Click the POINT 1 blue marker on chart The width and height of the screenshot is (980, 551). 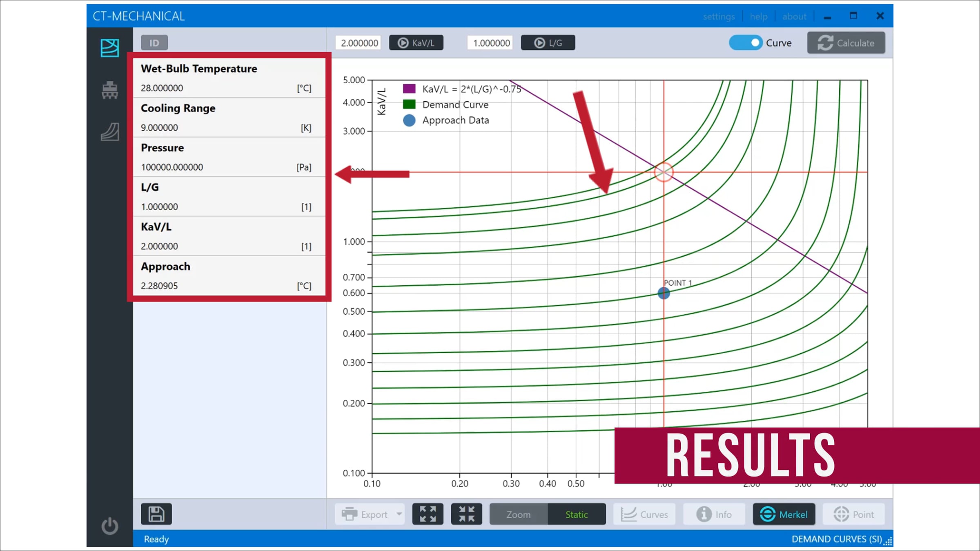(664, 293)
